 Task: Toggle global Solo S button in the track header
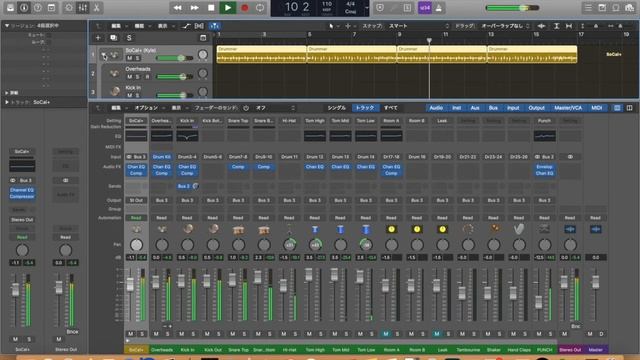[x=129, y=38]
